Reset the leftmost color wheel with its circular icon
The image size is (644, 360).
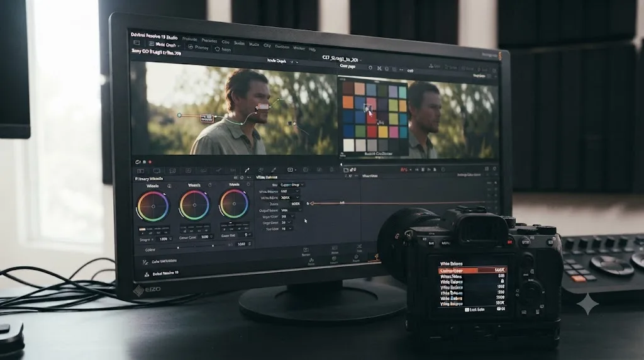click(x=169, y=186)
